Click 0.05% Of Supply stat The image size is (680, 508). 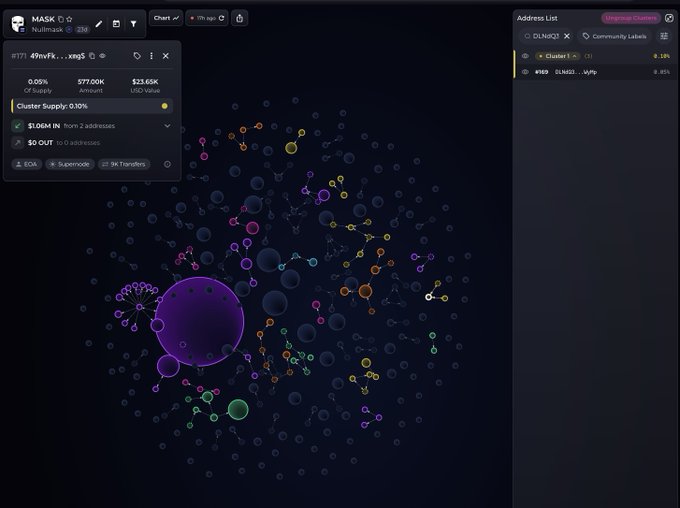[x=38, y=85]
